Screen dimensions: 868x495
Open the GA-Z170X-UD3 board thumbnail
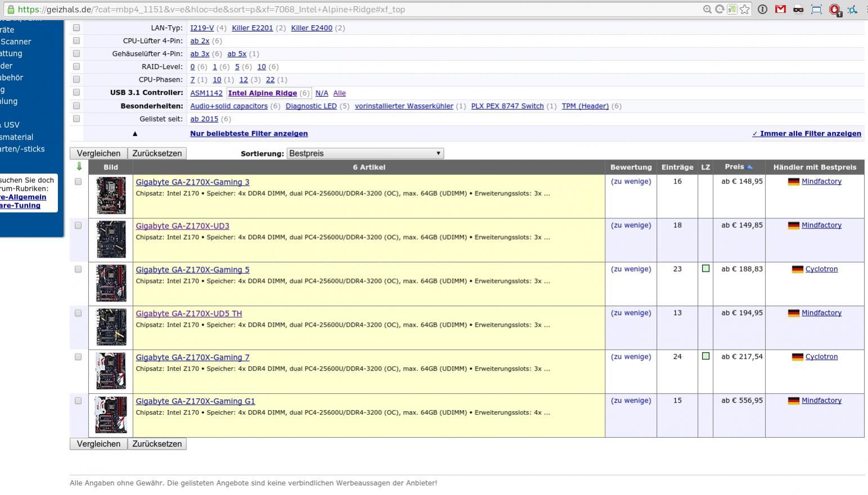click(x=111, y=240)
